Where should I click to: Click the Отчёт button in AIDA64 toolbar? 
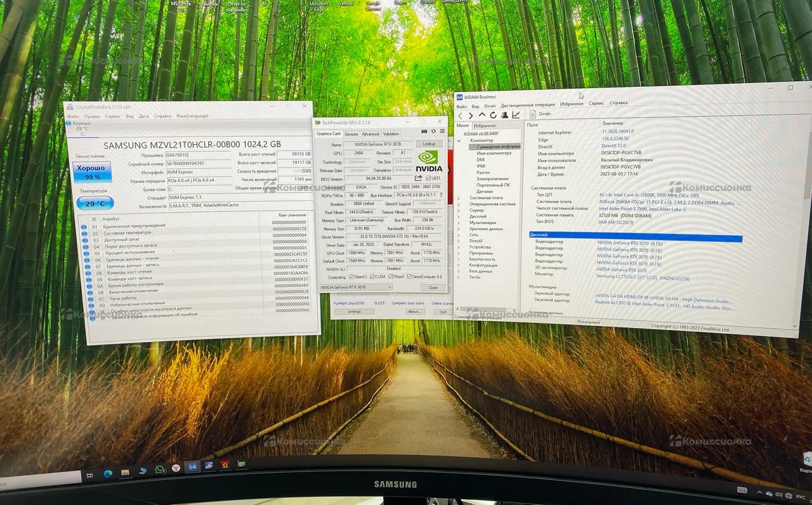click(x=539, y=114)
